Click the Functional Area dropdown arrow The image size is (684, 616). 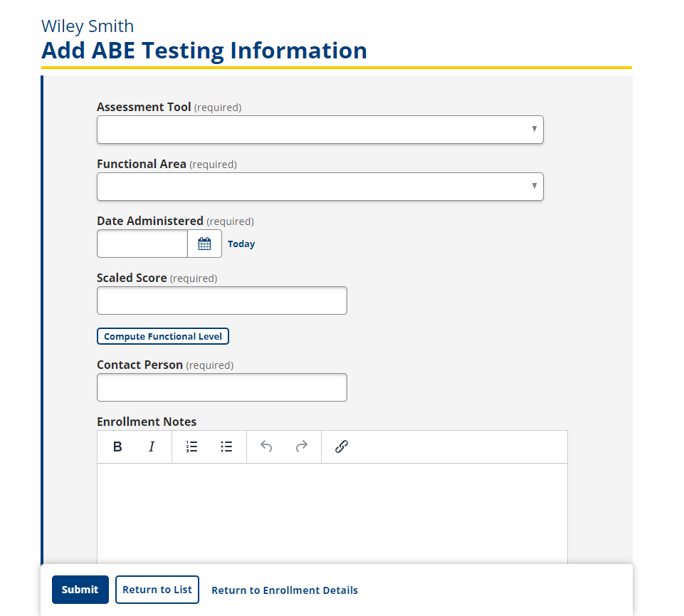point(534,186)
